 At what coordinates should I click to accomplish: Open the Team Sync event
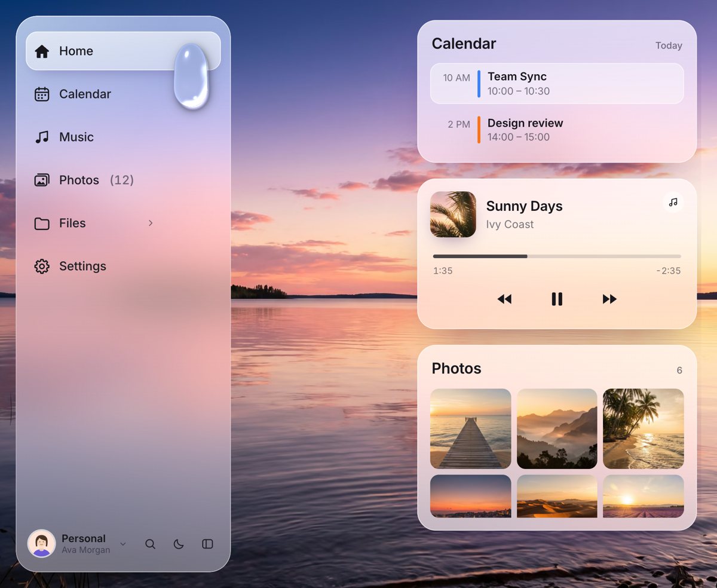[x=557, y=84]
